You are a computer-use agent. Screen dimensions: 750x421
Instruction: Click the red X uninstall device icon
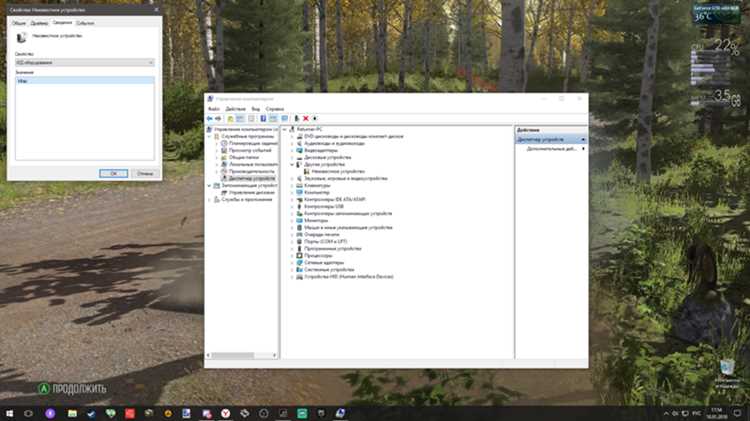(x=306, y=119)
